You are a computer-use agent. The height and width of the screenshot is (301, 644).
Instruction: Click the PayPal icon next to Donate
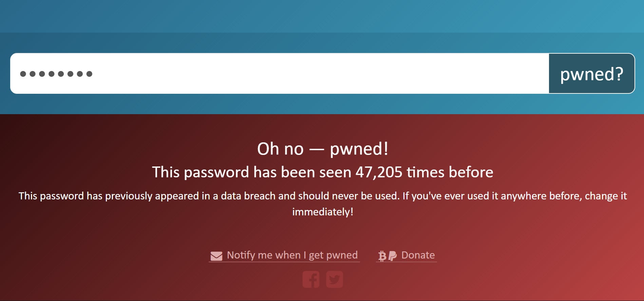click(x=392, y=256)
